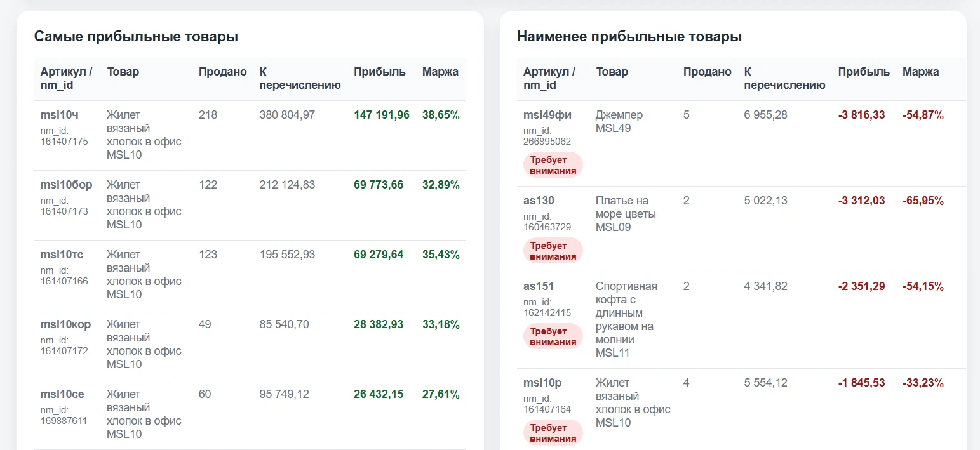
Task: Click payout amount 5 022,13
Action: pyautogui.click(x=766, y=201)
